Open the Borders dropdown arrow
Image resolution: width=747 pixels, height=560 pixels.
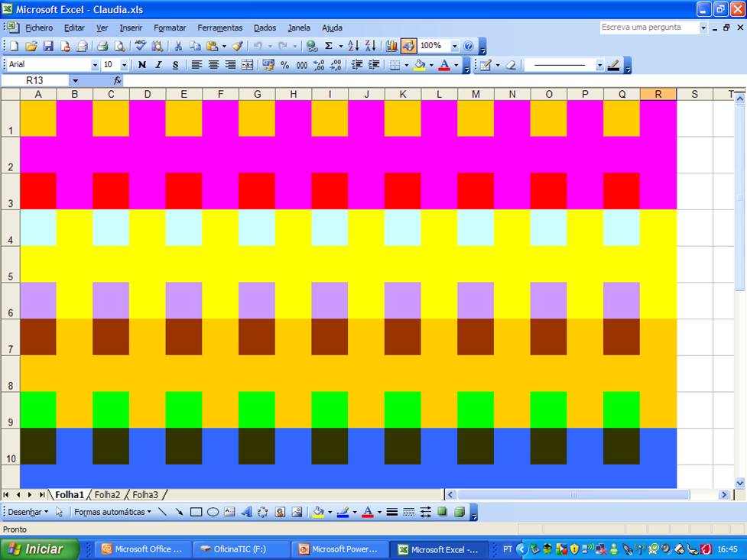[x=406, y=65]
